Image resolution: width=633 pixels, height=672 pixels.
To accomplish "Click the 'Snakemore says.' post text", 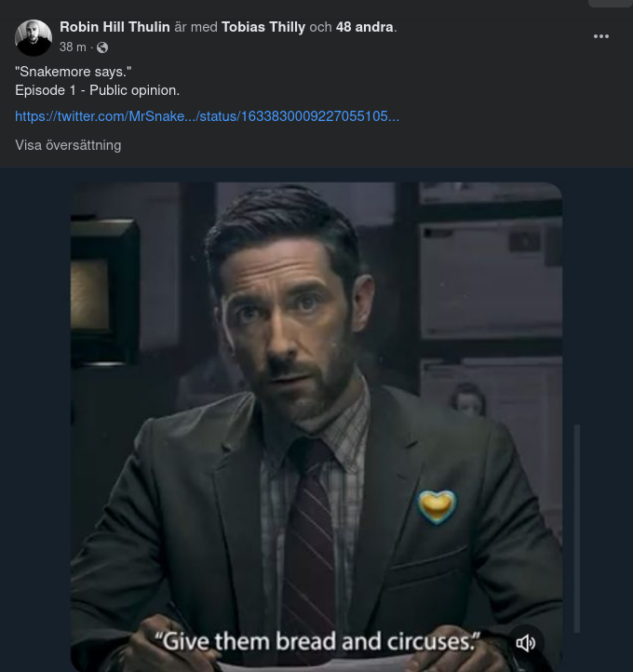I will pos(74,72).
